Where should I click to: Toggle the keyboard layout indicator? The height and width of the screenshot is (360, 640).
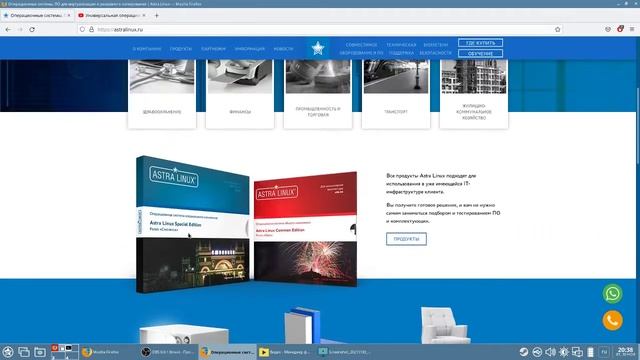[604, 352]
